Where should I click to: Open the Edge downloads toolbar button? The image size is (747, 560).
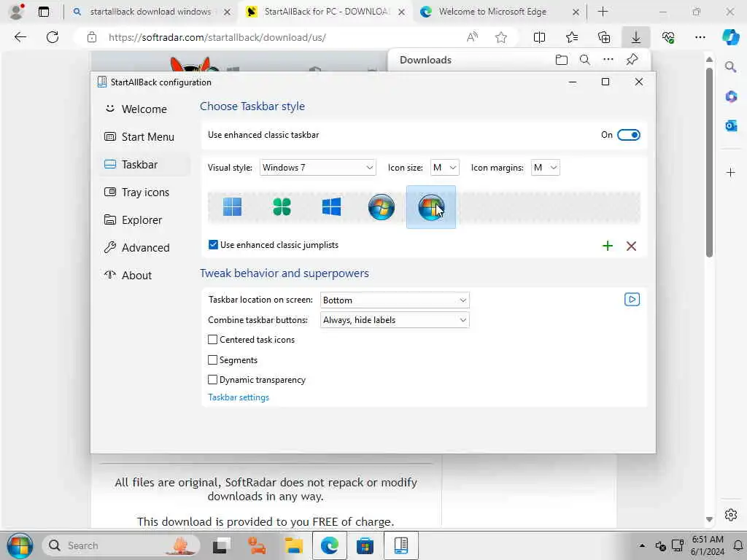[636, 37]
